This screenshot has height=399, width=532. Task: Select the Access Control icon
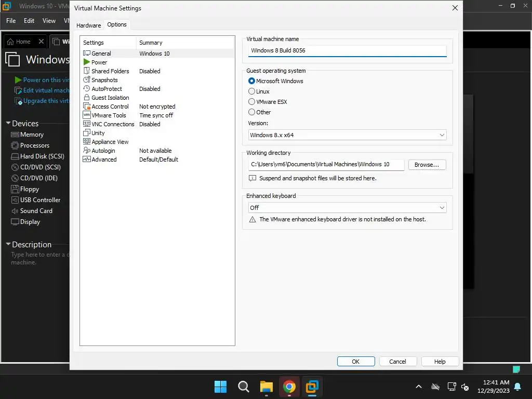pyautogui.click(x=87, y=106)
